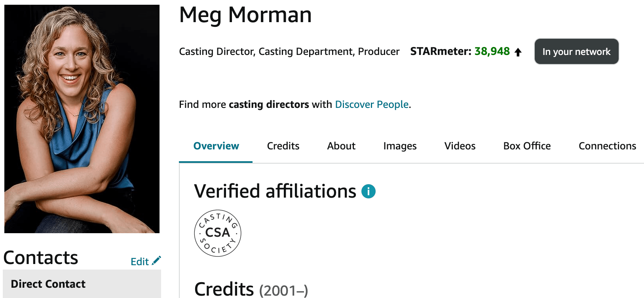644x298 pixels.
Task: Click the CSA Casting Society badge
Action: click(218, 233)
